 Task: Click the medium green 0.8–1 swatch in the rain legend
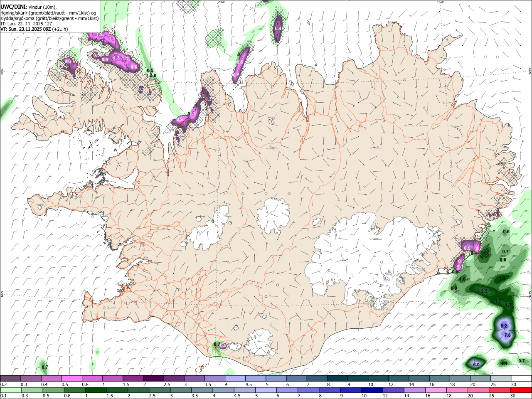coord(74,390)
